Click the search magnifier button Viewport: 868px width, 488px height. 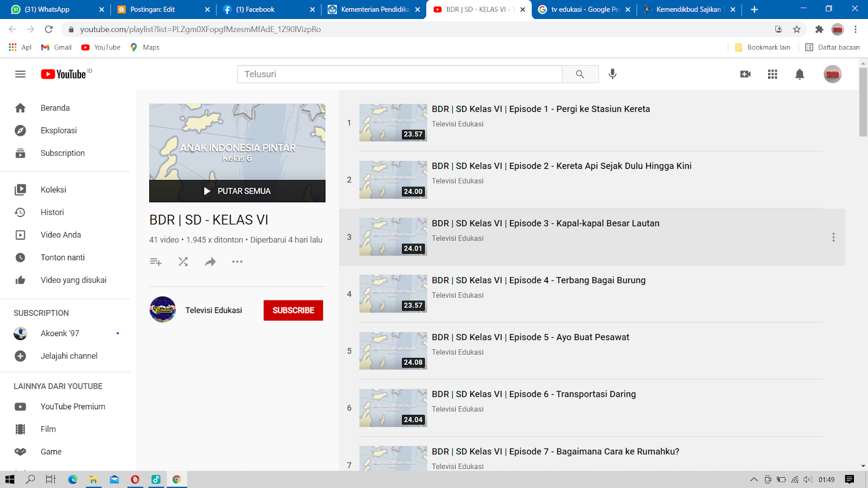click(580, 74)
